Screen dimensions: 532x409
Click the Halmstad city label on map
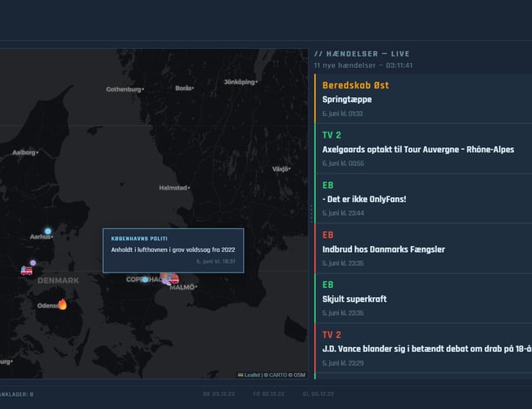click(173, 187)
